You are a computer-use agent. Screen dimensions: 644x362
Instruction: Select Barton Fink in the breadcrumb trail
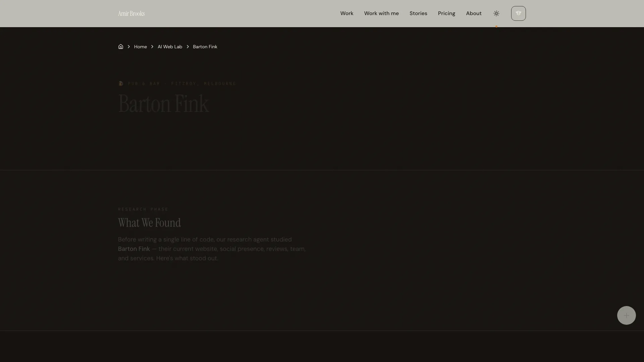point(205,47)
